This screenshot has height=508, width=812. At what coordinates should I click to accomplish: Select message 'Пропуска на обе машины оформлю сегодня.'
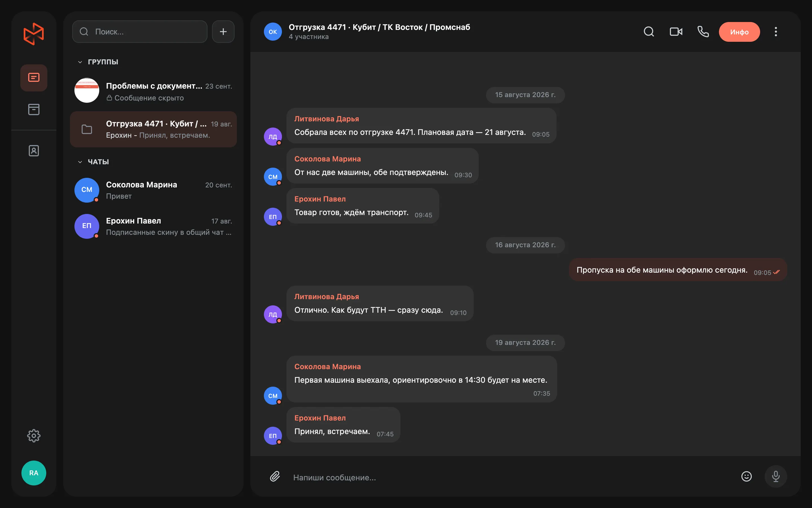pyautogui.click(x=678, y=270)
